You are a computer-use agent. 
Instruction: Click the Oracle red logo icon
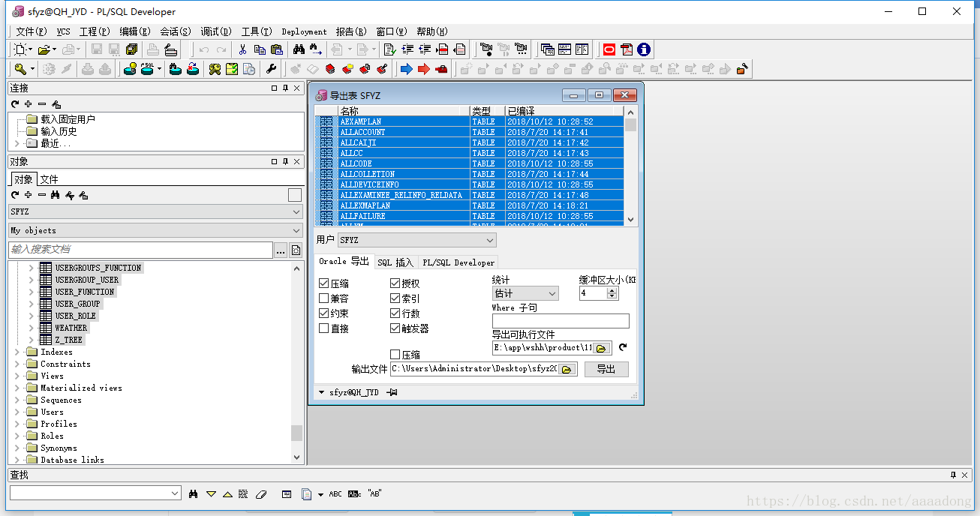click(609, 49)
